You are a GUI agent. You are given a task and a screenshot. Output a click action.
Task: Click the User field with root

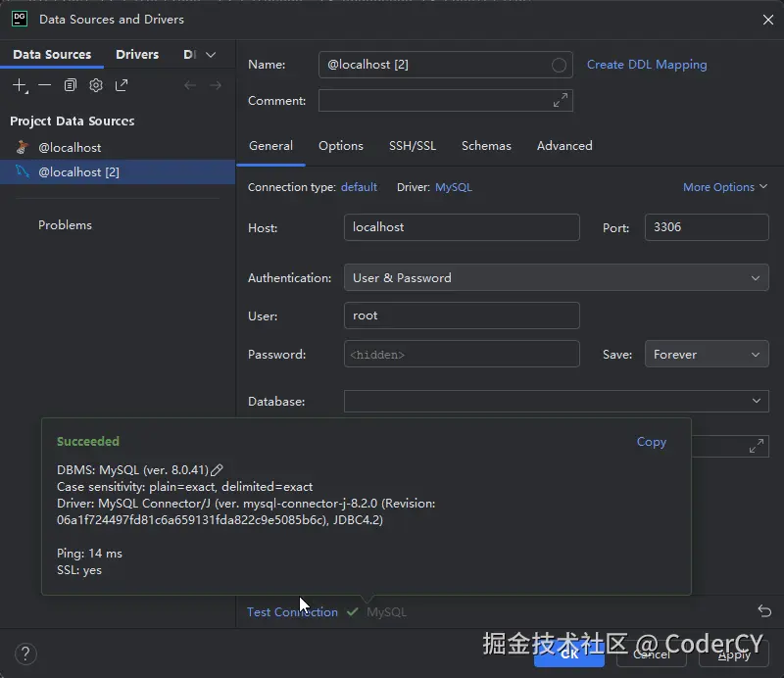click(462, 315)
